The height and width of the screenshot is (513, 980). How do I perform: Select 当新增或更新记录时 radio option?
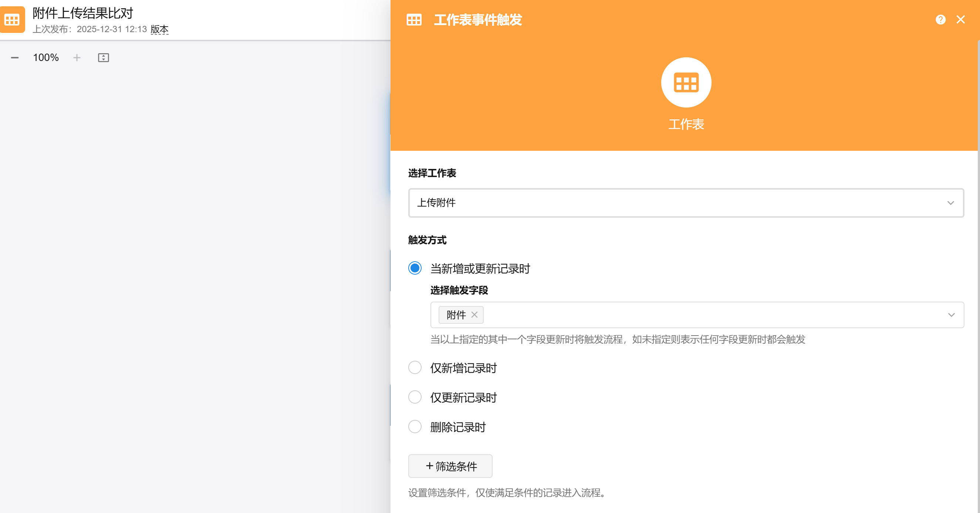click(415, 268)
